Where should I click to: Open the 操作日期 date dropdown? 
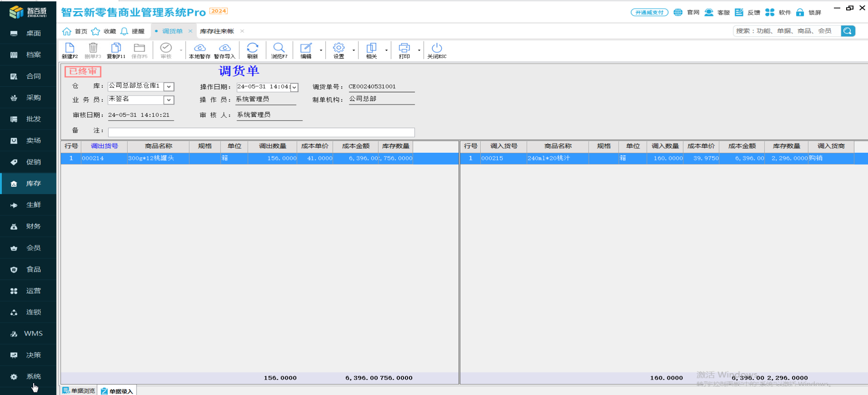294,87
